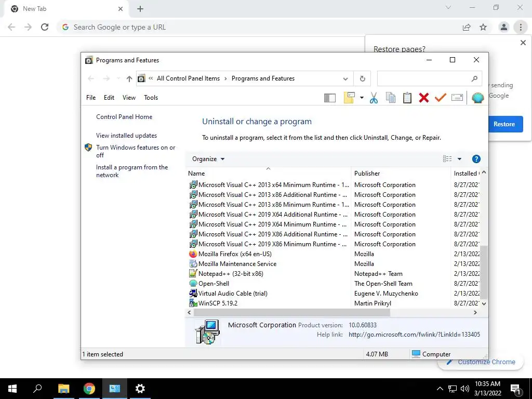This screenshot has height=399, width=532.
Task: Sort by the Name column header
Action: [268, 174]
